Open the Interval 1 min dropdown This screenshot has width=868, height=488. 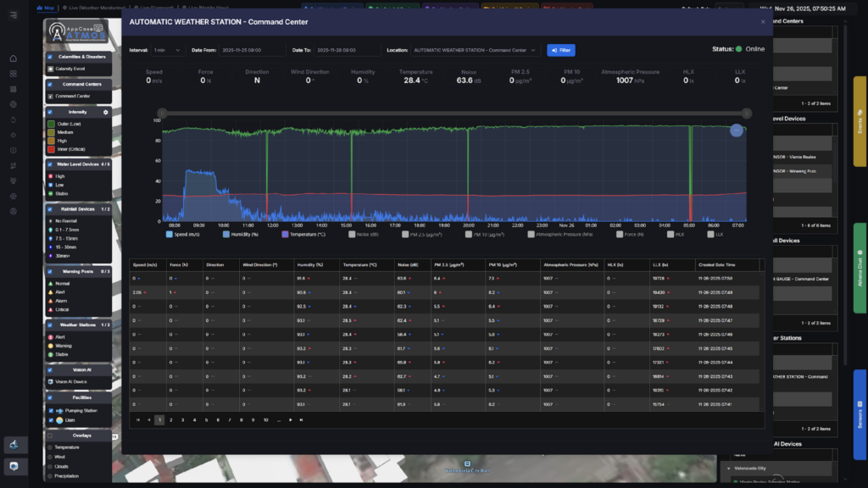[167, 50]
